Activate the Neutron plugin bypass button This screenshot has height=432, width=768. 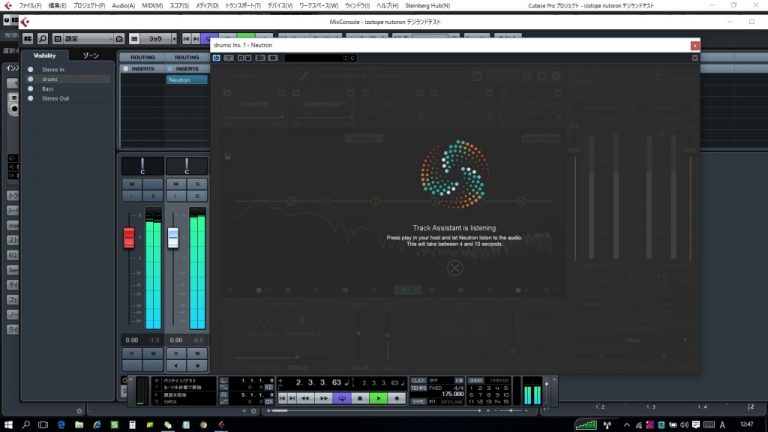click(216, 58)
